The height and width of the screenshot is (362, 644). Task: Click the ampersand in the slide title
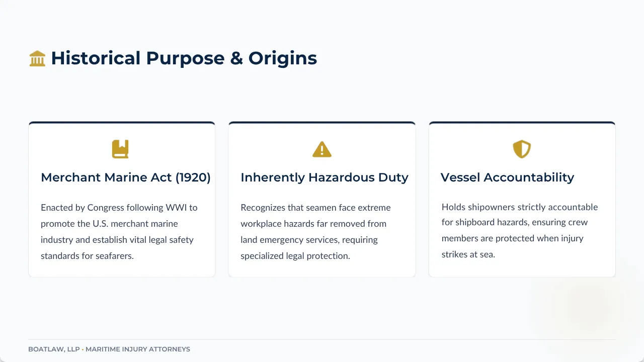pyautogui.click(x=236, y=58)
